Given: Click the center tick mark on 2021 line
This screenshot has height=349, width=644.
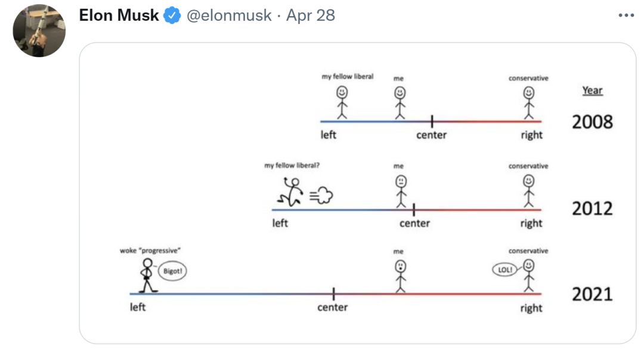Looking at the screenshot, I should tap(333, 294).
